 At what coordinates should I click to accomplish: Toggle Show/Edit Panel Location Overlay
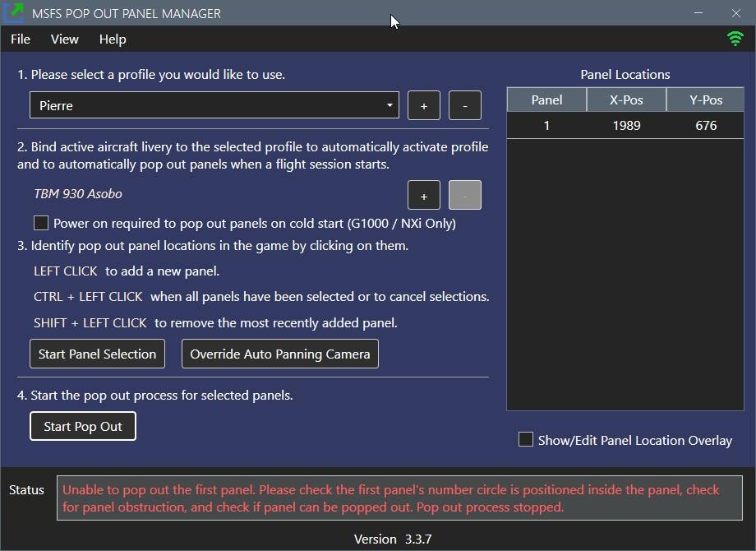coord(525,440)
